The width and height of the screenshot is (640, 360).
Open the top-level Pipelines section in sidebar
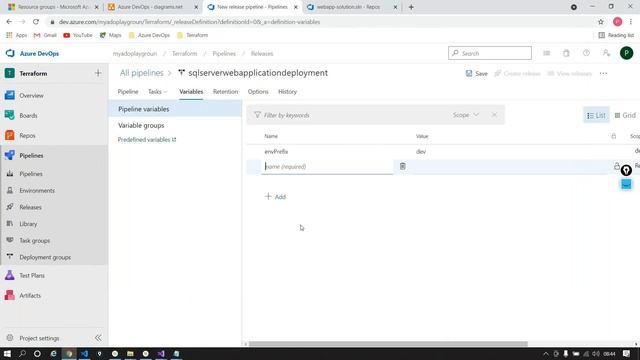(x=31, y=156)
